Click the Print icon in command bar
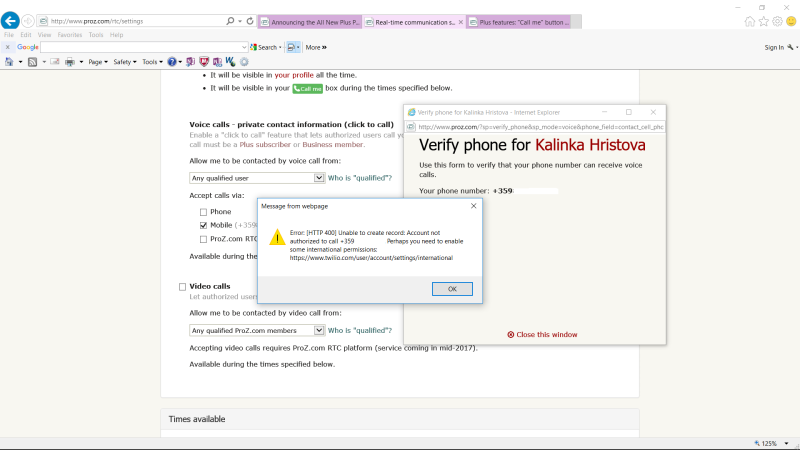Screen dimensions: 800x450 click(x=70, y=62)
